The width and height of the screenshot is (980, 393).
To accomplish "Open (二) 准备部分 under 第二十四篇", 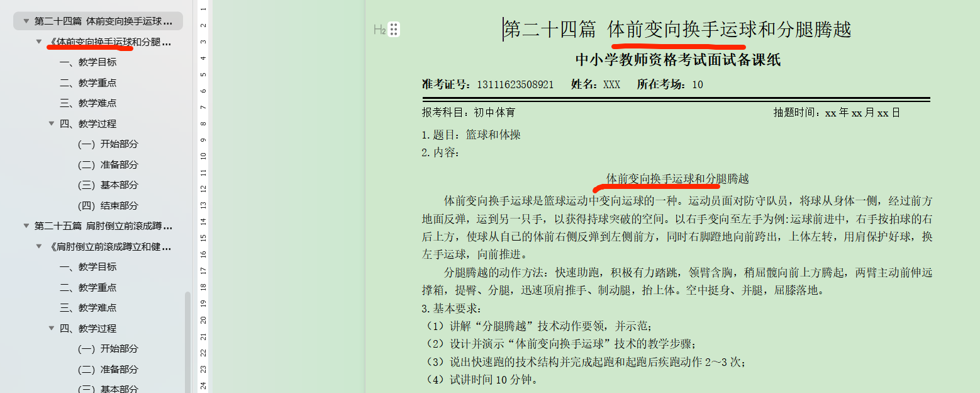I will [x=108, y=164].
